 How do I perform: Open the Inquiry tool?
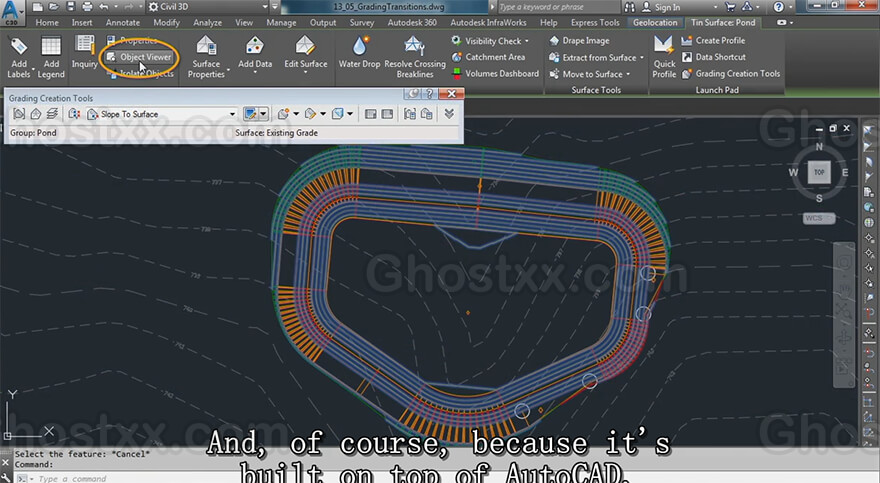85,52
